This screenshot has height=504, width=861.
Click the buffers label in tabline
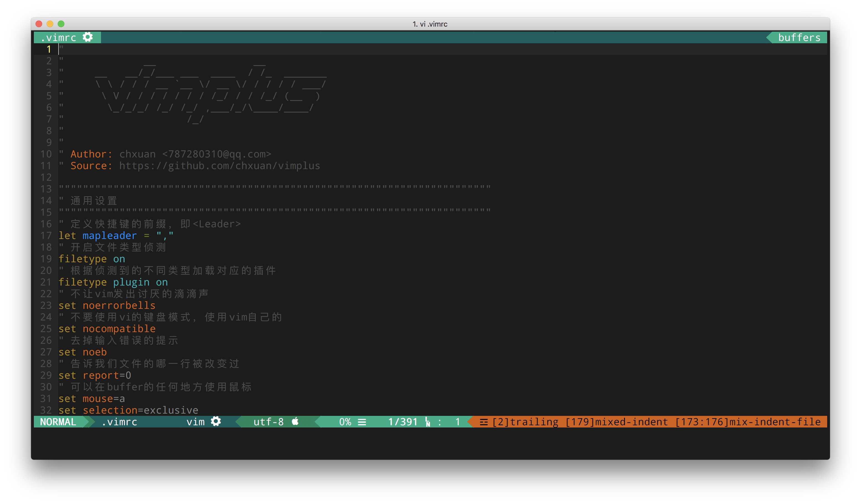point(799,37)
